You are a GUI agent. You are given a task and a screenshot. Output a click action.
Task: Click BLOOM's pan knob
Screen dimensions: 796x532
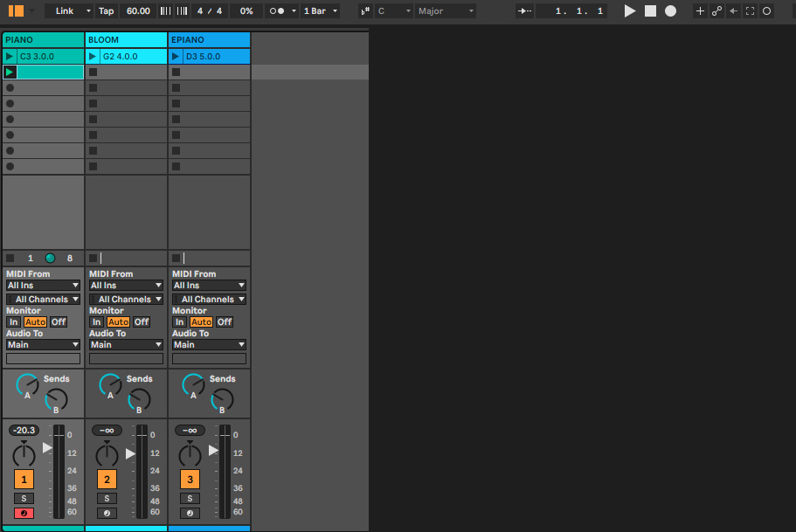tap(107, 455)
